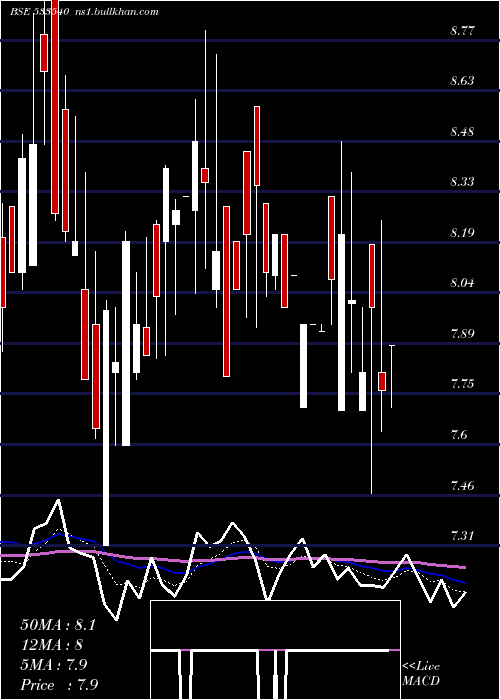Click the 7.46 price axis label
This screenshot has width=500, height=700.
462,485
